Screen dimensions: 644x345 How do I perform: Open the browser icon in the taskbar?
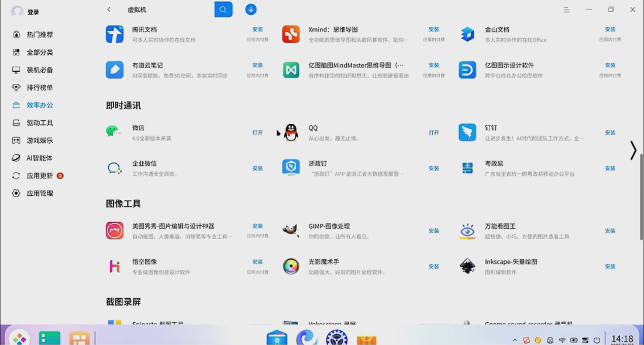pyautogui.click(x=307, y=338)
